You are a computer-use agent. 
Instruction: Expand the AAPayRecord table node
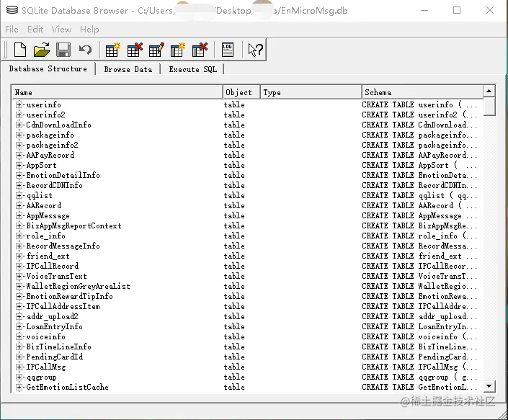pyautogui.click(x=19, y=155)
